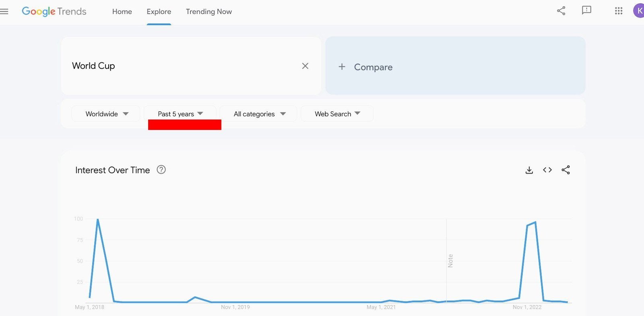Click the 'May 1, 2021' axis label

coord(381,307)
